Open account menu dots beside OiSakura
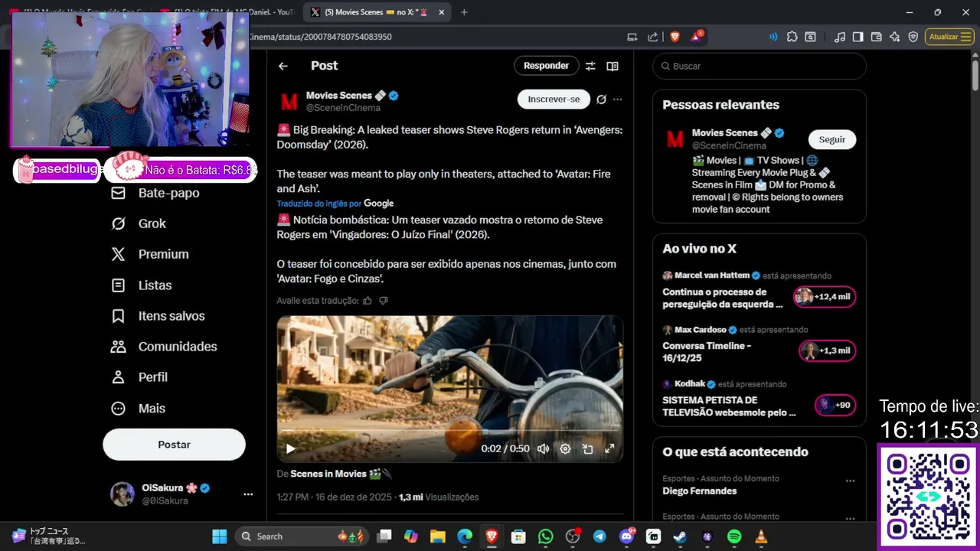The height and width of the screenshot is (551, 980). pyautogui.click(x=248, y=494)
